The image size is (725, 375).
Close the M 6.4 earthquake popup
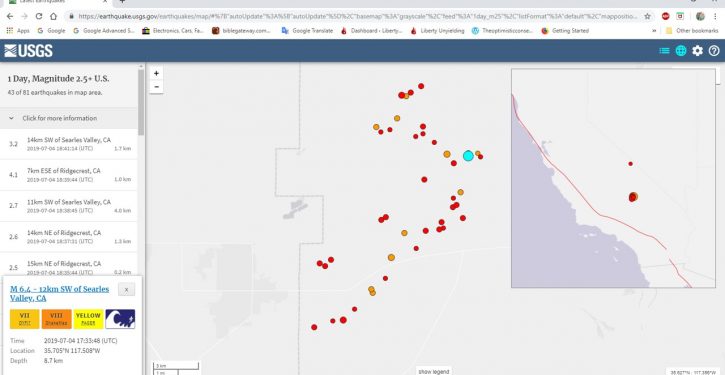pos(126,290)
